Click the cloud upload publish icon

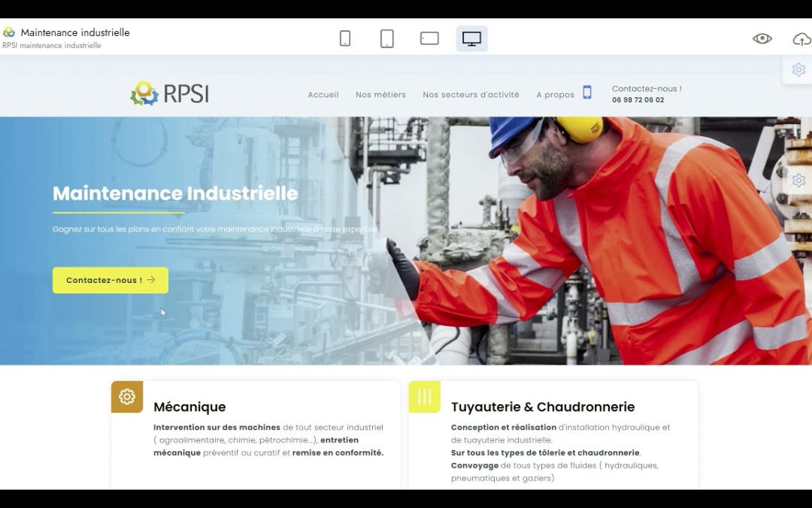[x=801, y=38]
